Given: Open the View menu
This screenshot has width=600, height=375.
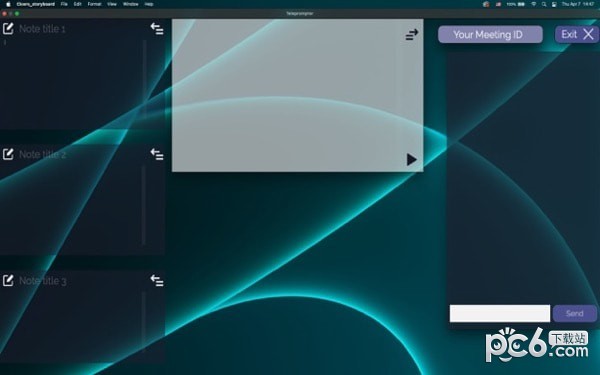Looking at the screenshot, I should coord(112,4).
